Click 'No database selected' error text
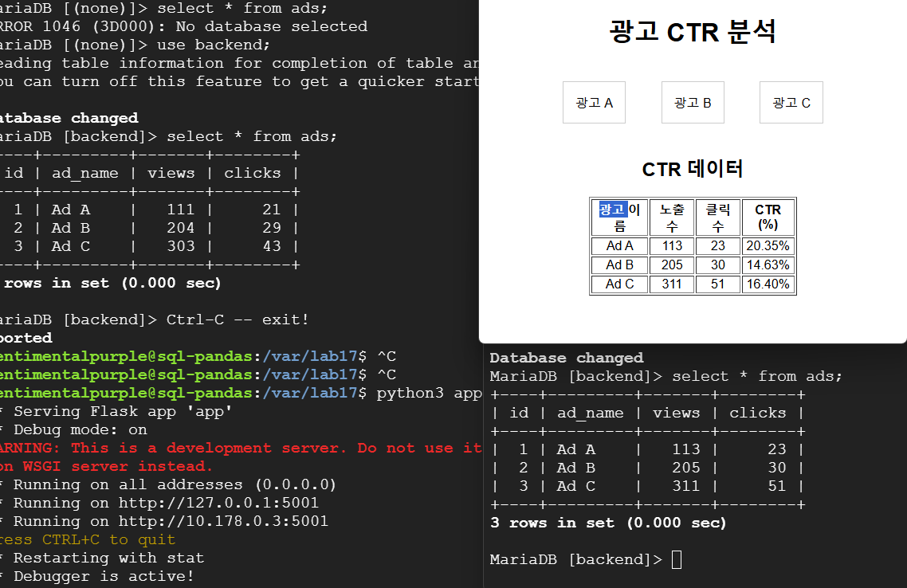Image resolution: width=907 pixels, height=588 pixels. pyautogui.click(x=271, y=26)
